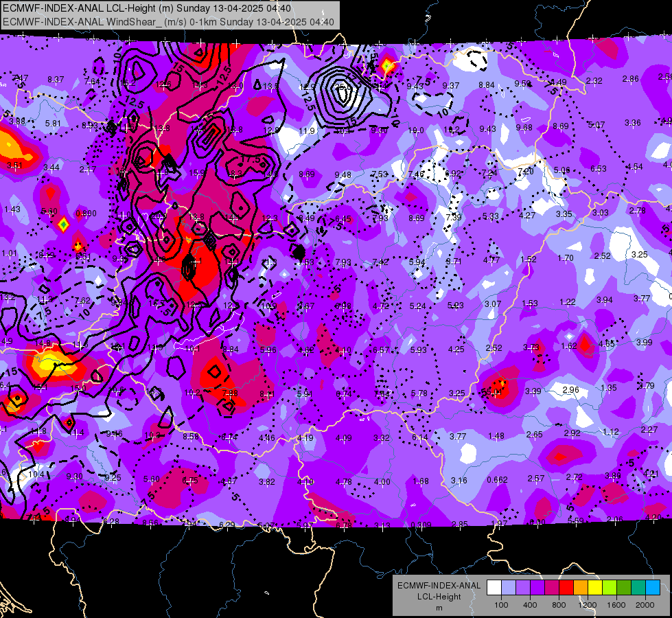The image size is (672, 618).
Task: Click the map value 1.22
Action: [x=568, y=302]
